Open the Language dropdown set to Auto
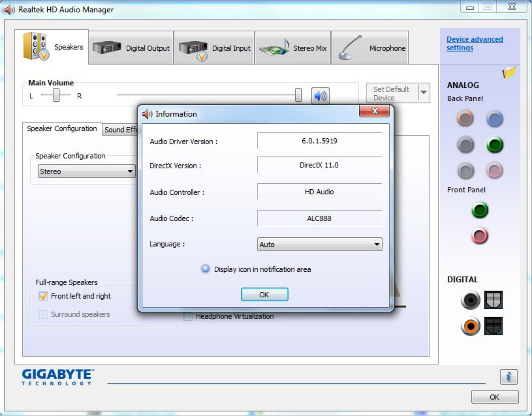Screen dimensions: 532x416 coord(319,244)
